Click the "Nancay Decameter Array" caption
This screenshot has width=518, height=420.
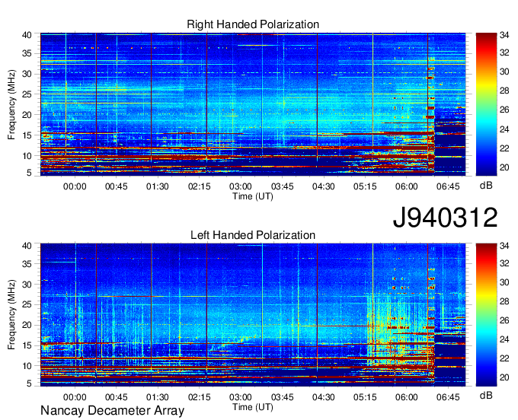click(x=112, y=411)
